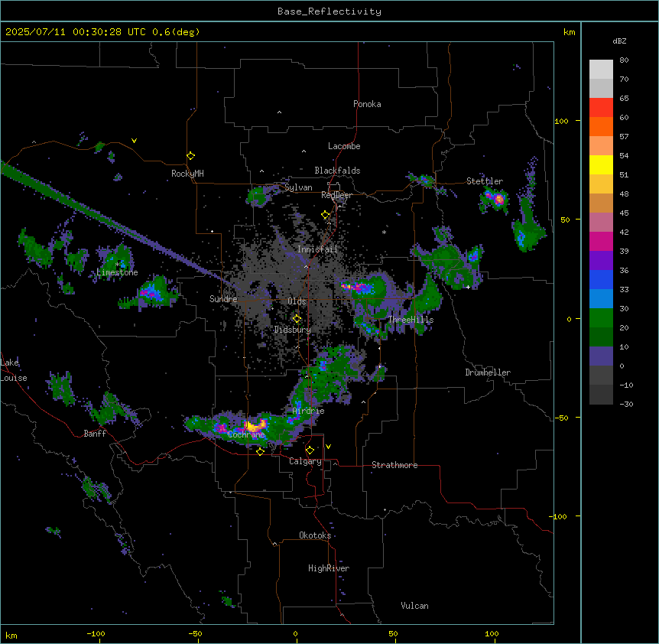Click the yellow storm core over Cochrane
The height and width of the screenshot is (644, 659).
(255, 426)
